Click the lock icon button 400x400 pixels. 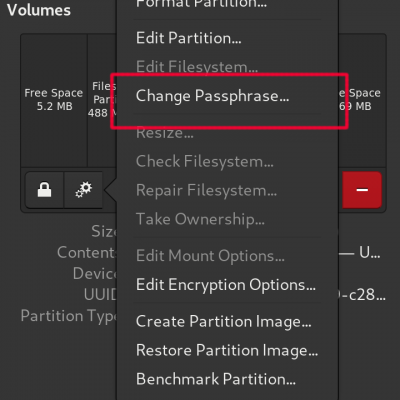click(44, 190)
